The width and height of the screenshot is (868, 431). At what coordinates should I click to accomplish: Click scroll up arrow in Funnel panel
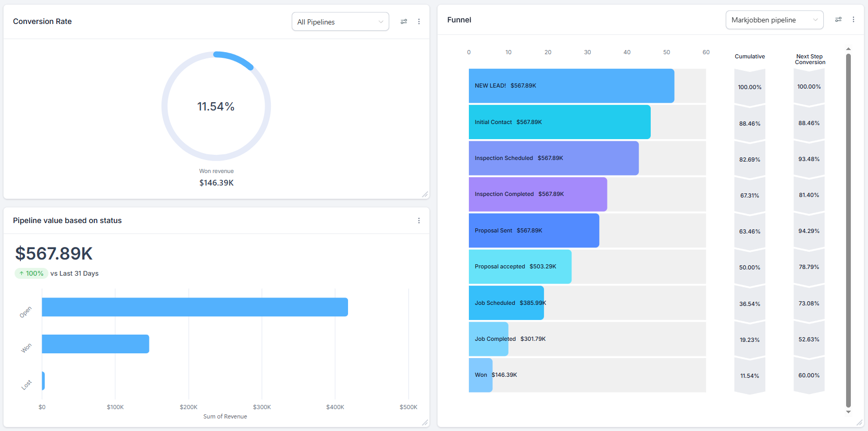[x=848, y=49]
